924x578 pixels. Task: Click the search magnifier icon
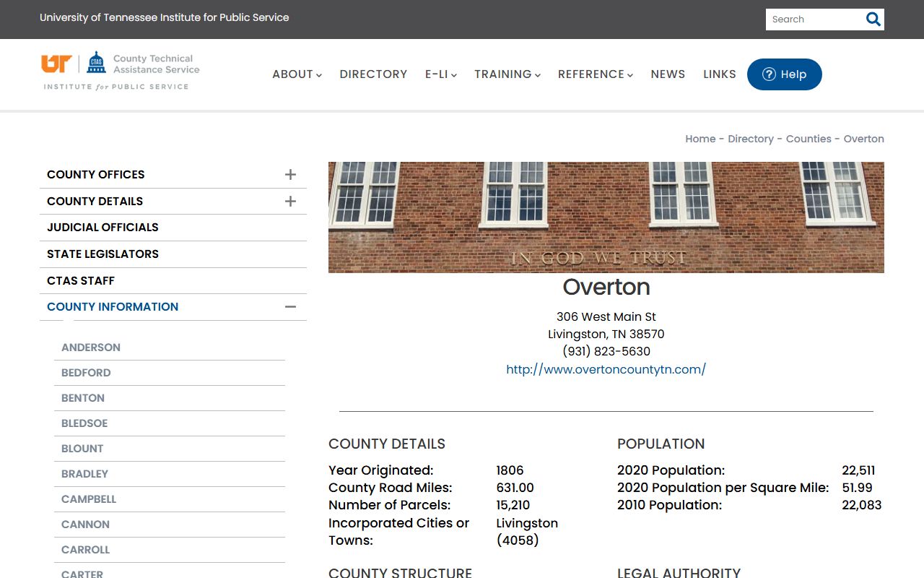coord(873,20)
